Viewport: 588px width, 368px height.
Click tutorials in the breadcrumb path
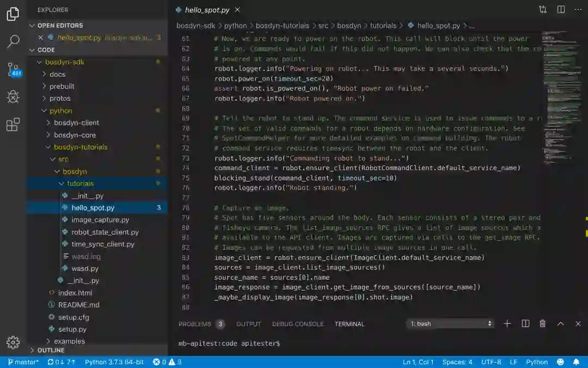[x=383, y=26]
